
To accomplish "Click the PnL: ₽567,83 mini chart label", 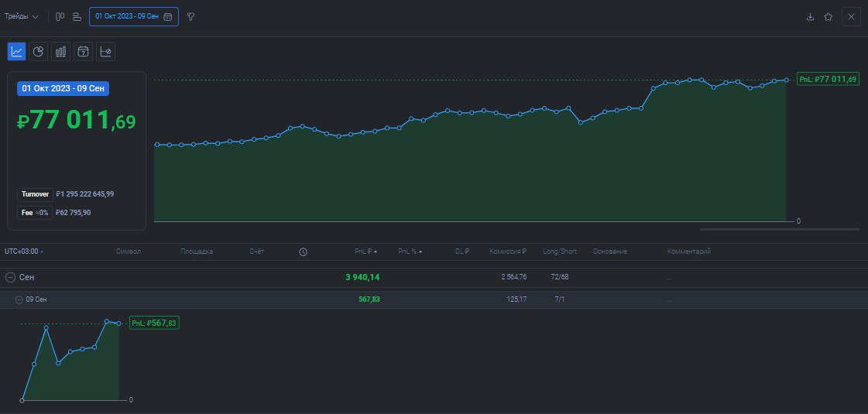I will click(x=154, y=323).
